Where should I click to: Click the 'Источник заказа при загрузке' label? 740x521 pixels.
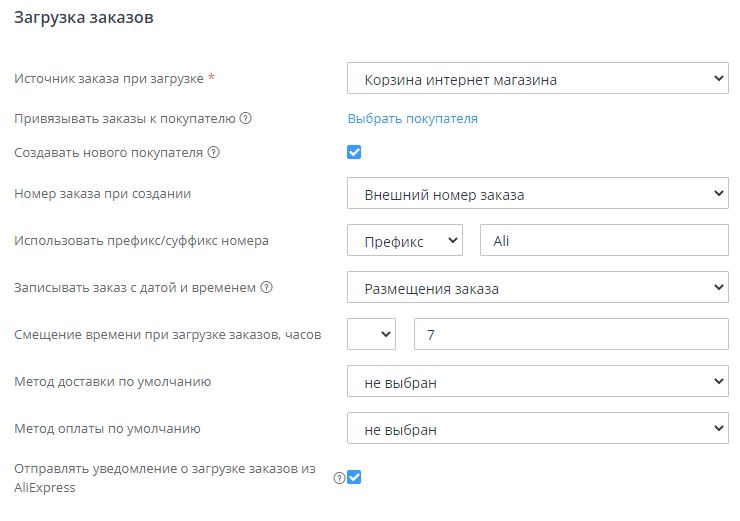(109, 78)
